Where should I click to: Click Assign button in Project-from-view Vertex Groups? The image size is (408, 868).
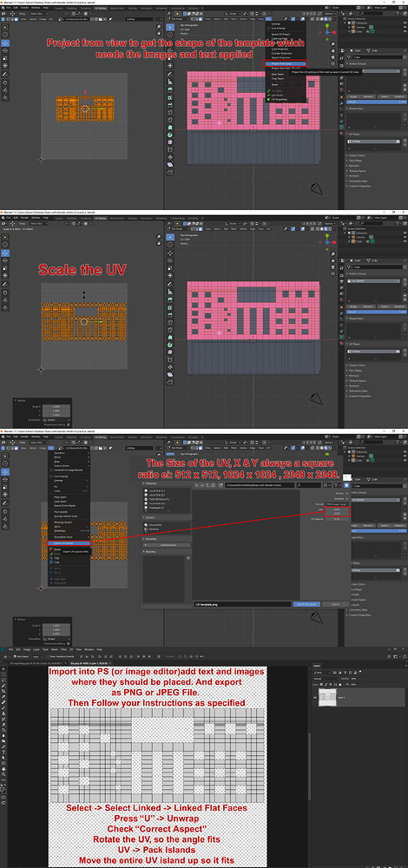[353, 97]
